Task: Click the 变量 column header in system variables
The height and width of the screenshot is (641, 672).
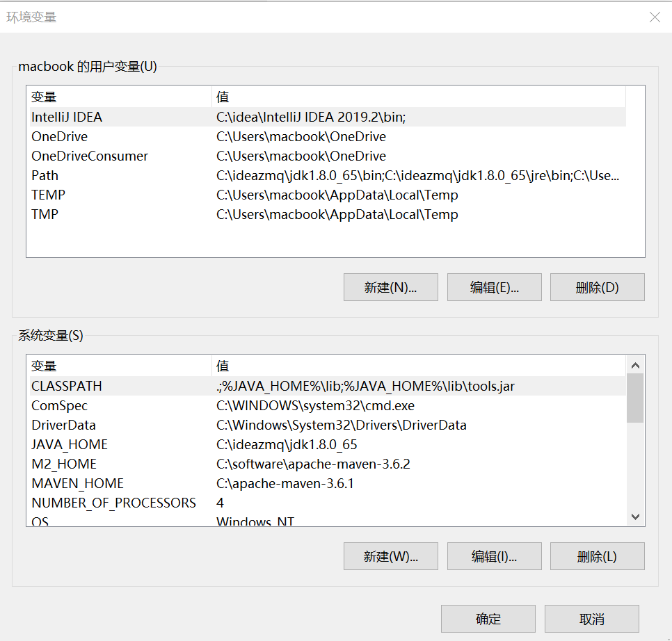Action: pos(42,366)
